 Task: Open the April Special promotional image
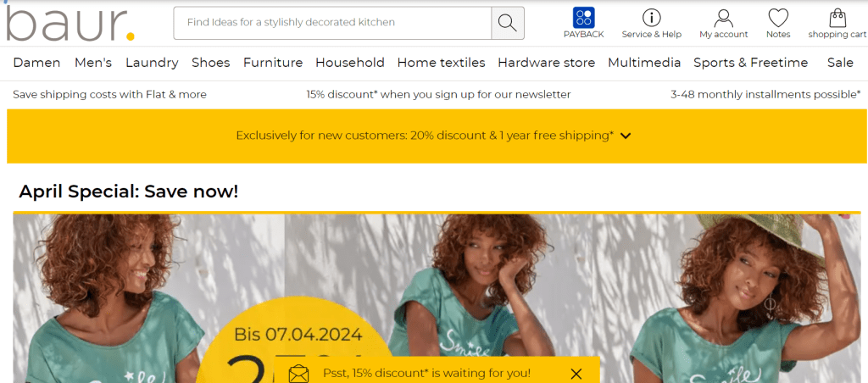click(437, 298)
